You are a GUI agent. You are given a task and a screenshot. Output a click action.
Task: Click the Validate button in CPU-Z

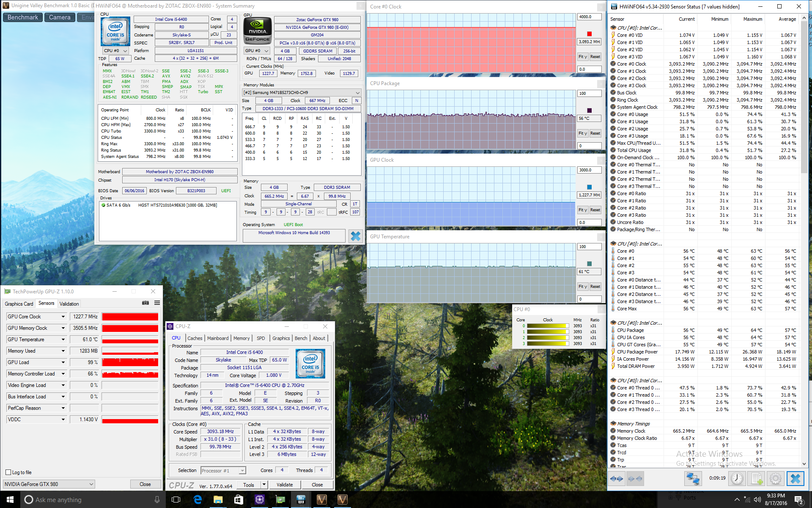coord(284,485)
